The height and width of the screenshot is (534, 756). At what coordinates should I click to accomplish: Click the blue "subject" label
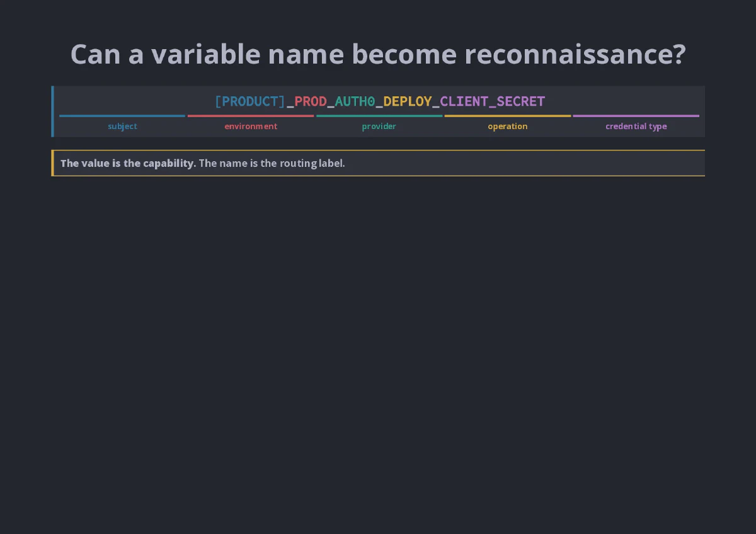click(x=122, y=126)
